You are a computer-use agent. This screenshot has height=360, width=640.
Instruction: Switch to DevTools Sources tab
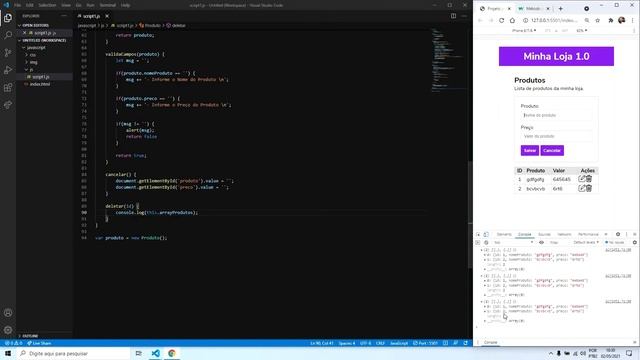pos(544,234)
